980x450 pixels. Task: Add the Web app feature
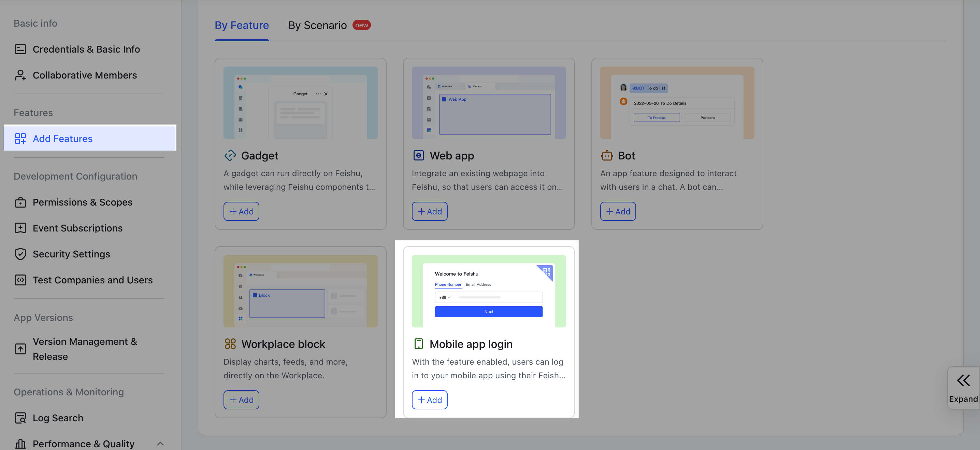click(429, 211)
